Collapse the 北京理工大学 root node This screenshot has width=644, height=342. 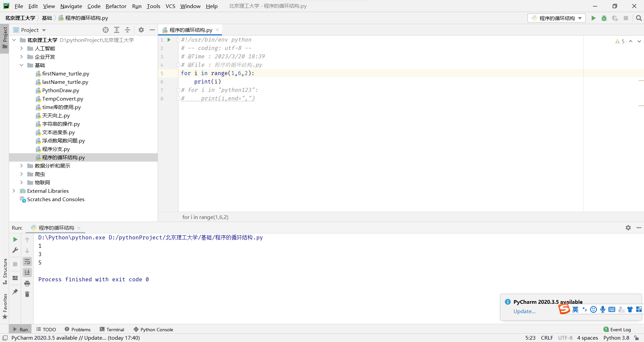14,40
